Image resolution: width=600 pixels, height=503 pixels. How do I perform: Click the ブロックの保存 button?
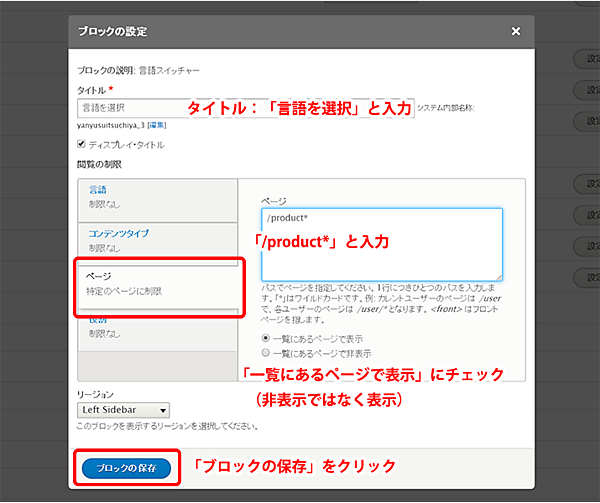pos(126,468)
